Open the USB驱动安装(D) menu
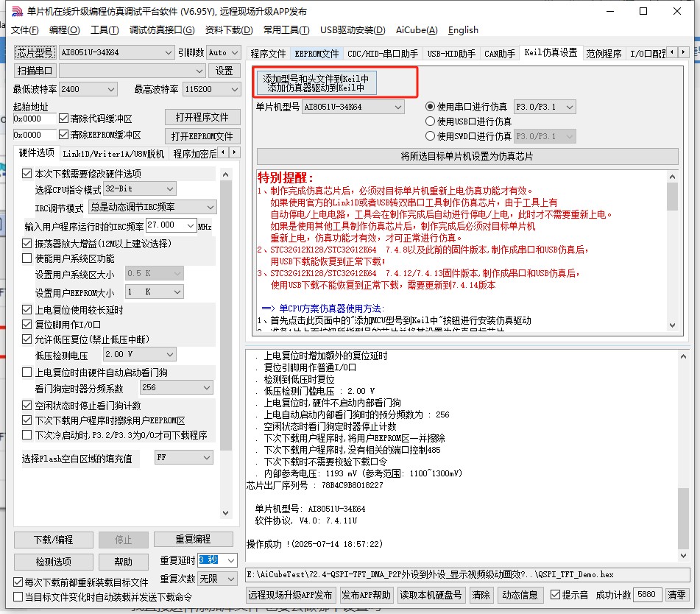This screenshot has width=700, height=614. [353, 30]
